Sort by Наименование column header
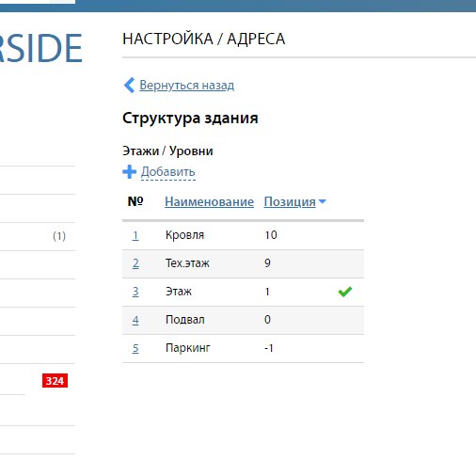The image size is (476, 460). (x=209, y=201)
